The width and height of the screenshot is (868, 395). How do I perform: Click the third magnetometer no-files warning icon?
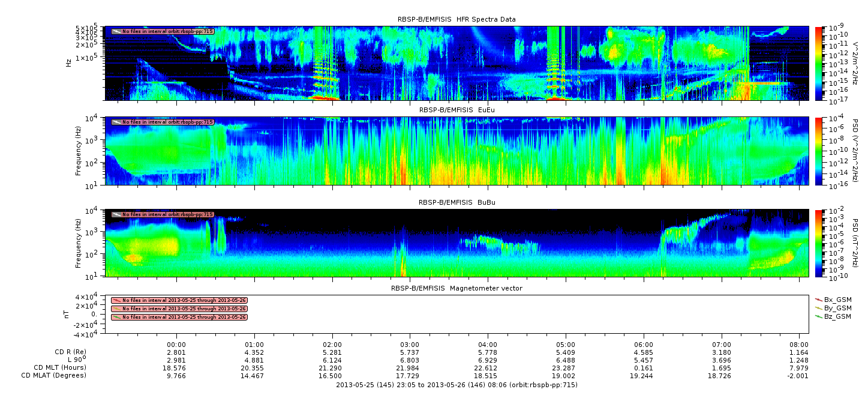116,317
